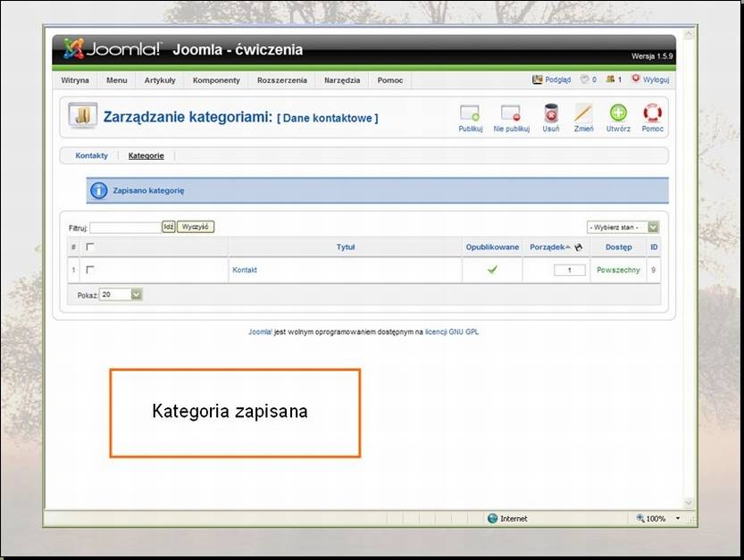Viewport: 744px width, 560px height.
Task: Open the Artykuły menu
Action: point(160,80)
